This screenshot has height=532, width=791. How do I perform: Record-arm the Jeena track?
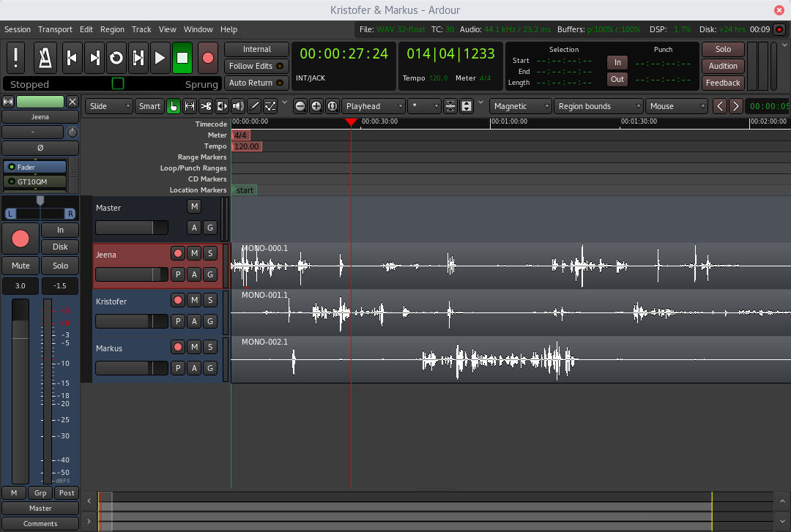coord(177,254)
